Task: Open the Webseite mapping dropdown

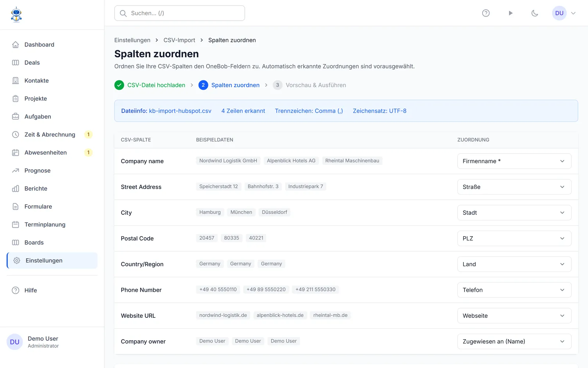Action: pyautogui.click(x=514, y=316)
